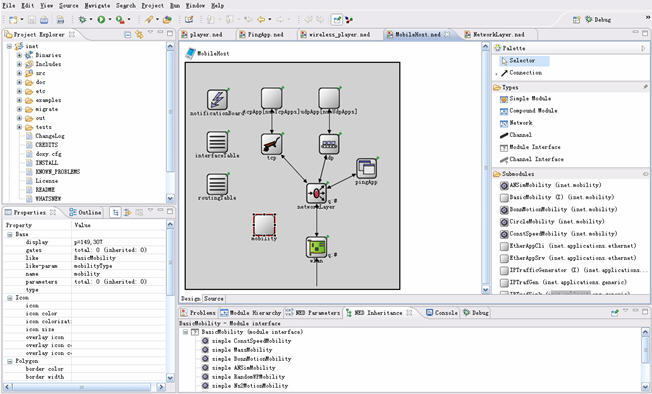Open the Types drawer header
This screenshot has width=652, height=394.
[570, 87]
